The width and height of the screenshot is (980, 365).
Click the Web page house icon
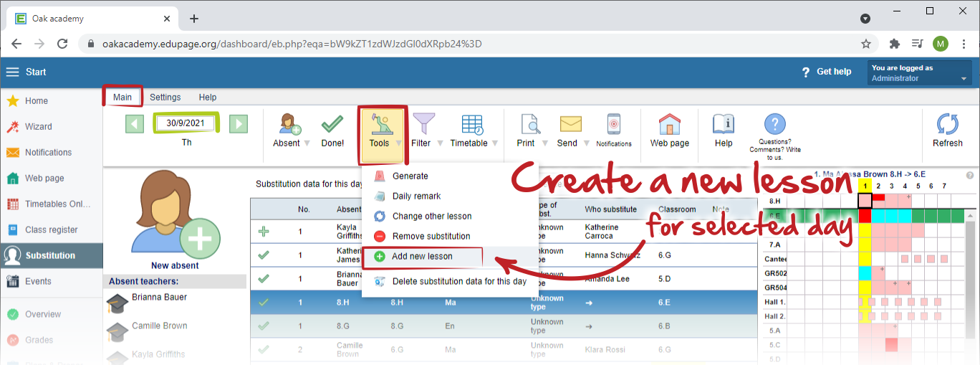669,125
